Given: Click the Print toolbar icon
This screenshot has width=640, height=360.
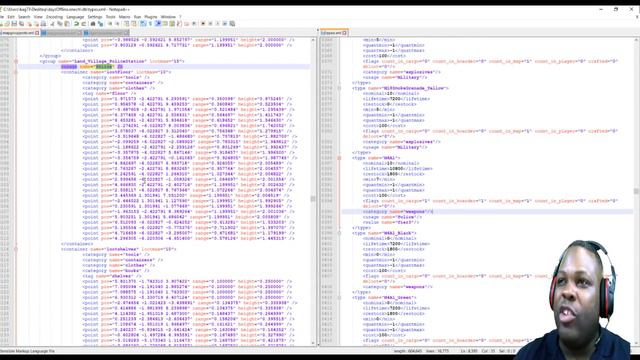Looking at the screenshot, I should pos(44,24).
